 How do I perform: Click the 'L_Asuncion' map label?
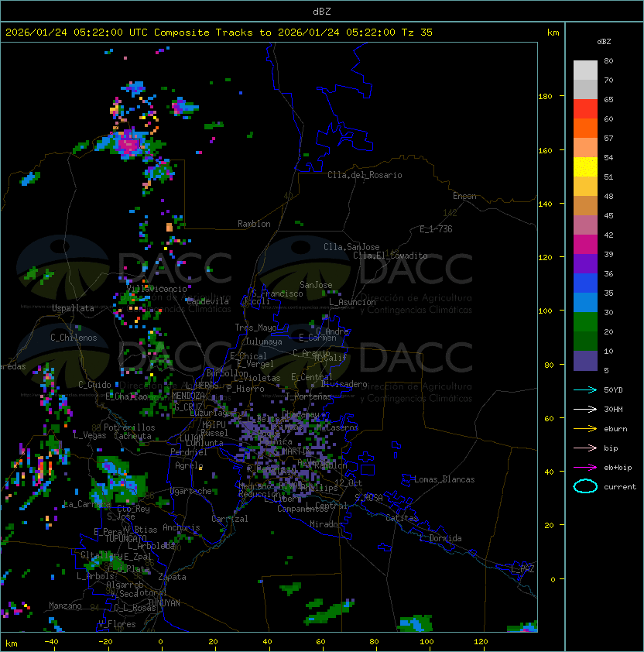pyautogui.click(x=352, y=302)
